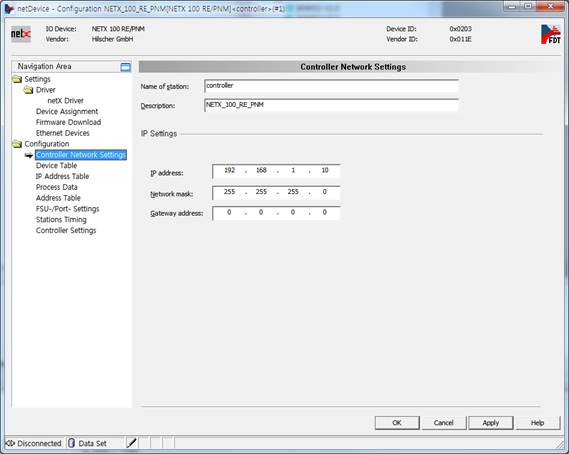Select netX Driver tree item
569x454 pixels.
pos(65,101)
